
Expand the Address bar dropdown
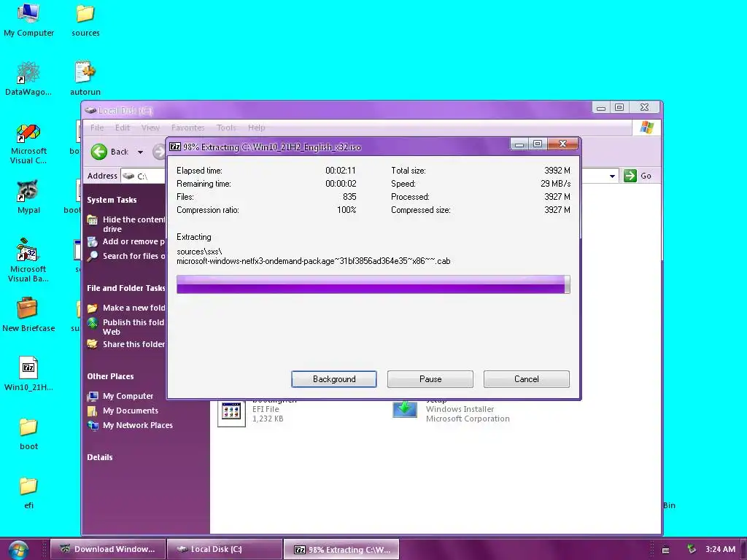(x=612, y=176)
